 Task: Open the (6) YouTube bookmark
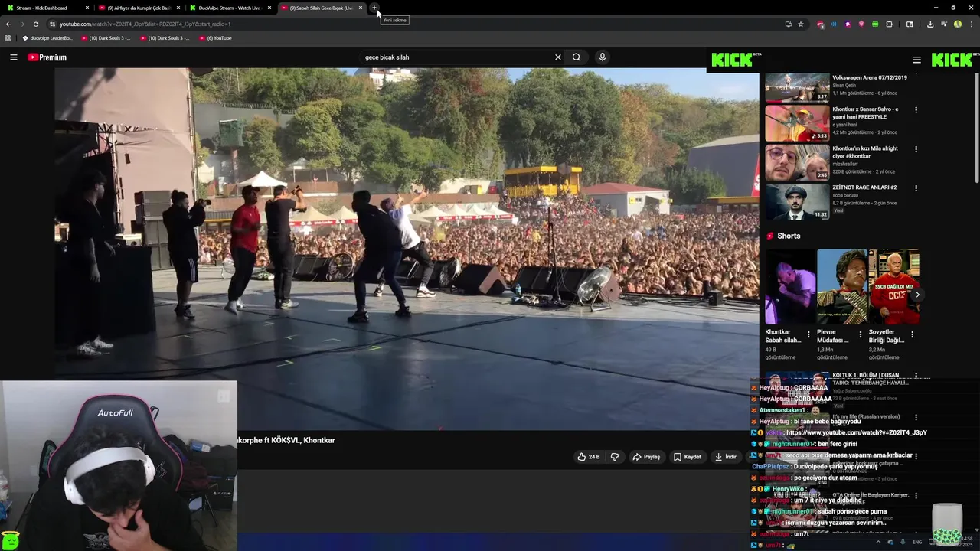pyautogui.click(x=214, y=37)
